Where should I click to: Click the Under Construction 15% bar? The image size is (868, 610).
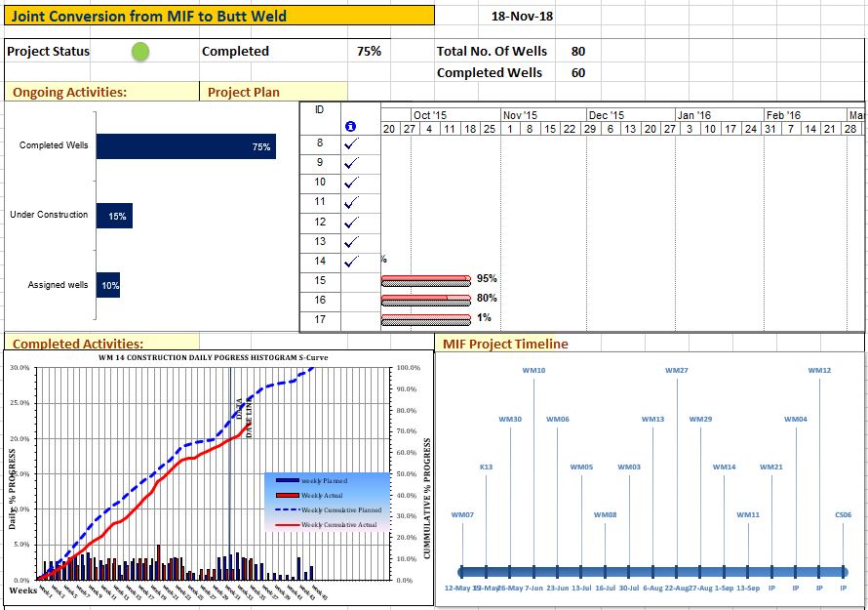pos(114,216)
